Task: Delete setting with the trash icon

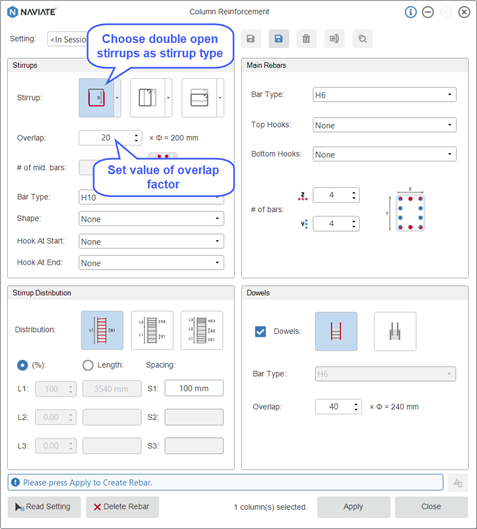Action: pos(306,39)
